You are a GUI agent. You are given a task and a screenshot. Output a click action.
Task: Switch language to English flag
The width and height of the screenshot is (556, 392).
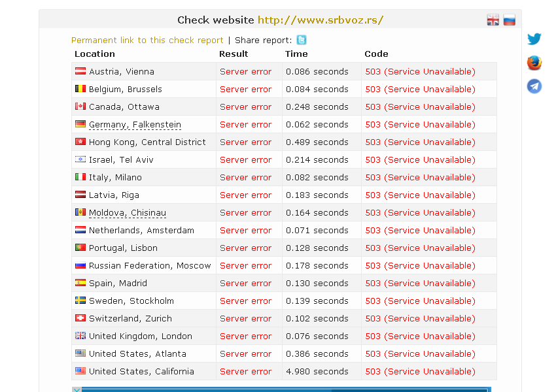[x=493, y=20]
